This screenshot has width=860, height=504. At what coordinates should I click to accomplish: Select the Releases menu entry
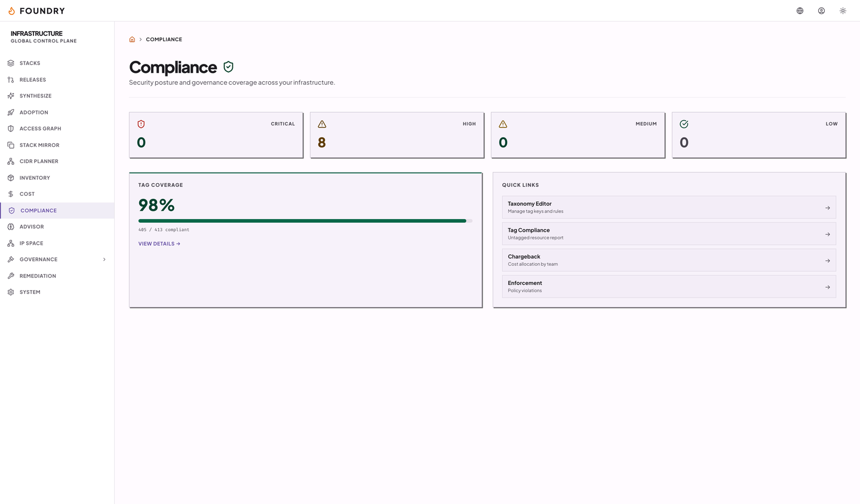point(57,79)
